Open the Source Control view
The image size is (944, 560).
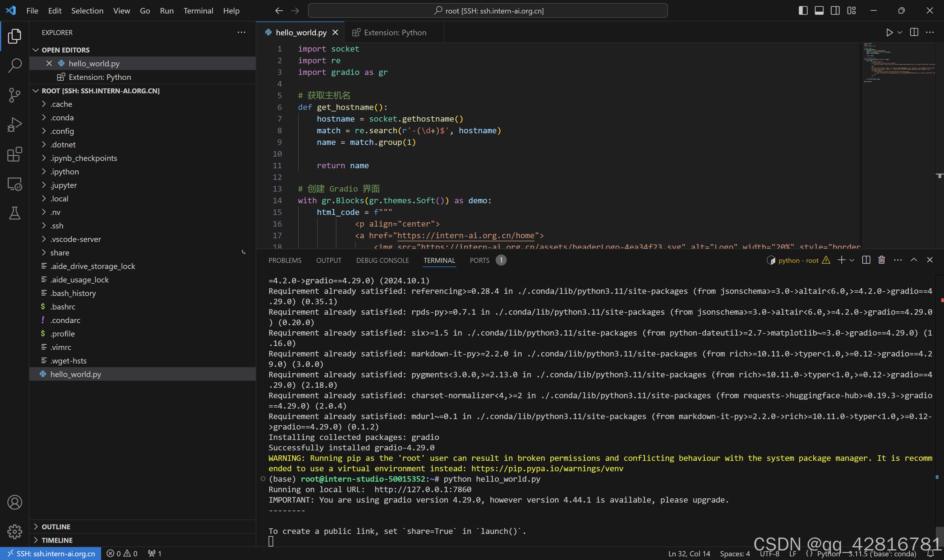tap(14, 95)
